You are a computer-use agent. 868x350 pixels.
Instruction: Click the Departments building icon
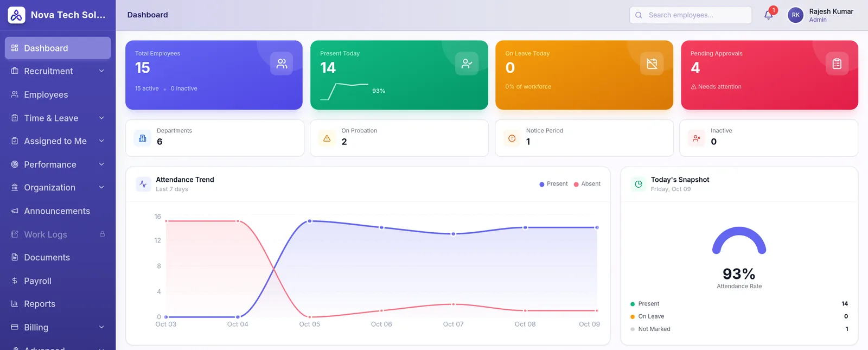click(x=143, y=138)
